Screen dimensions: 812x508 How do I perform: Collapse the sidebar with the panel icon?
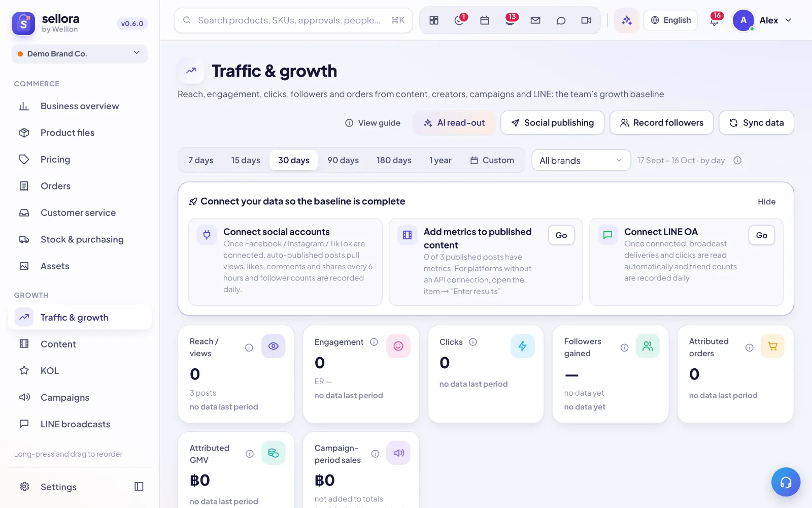139,487
